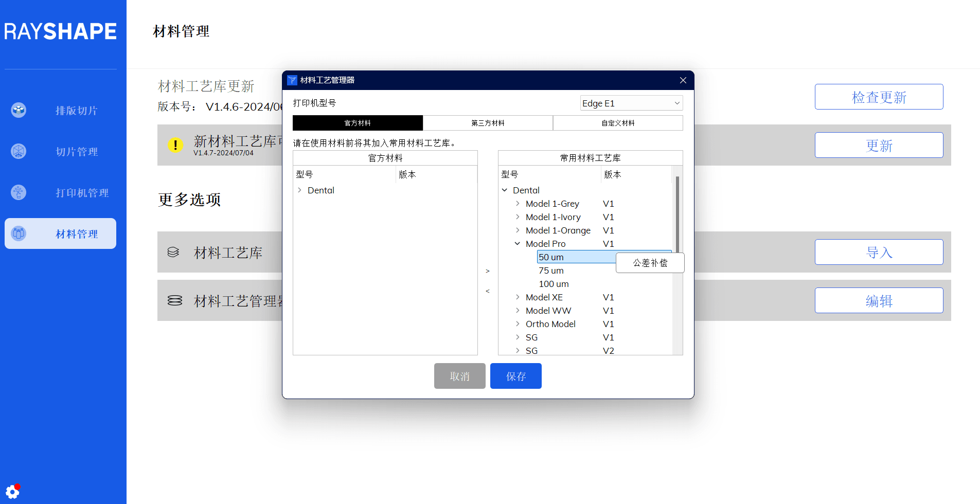The image size is (980, 504).
Task: Select 公差补偿 from the context menu
Action: [650, 263]
